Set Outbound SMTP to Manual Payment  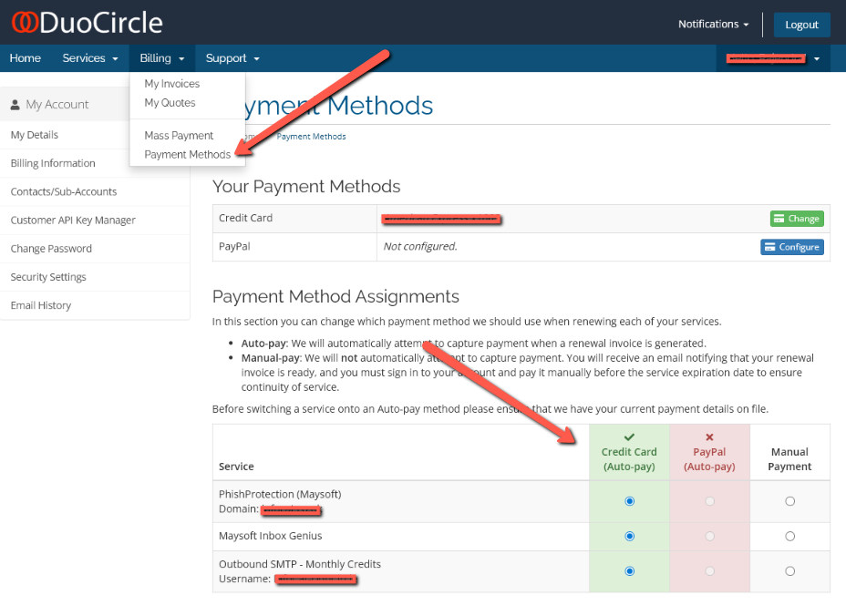click(x=789, y=571)
